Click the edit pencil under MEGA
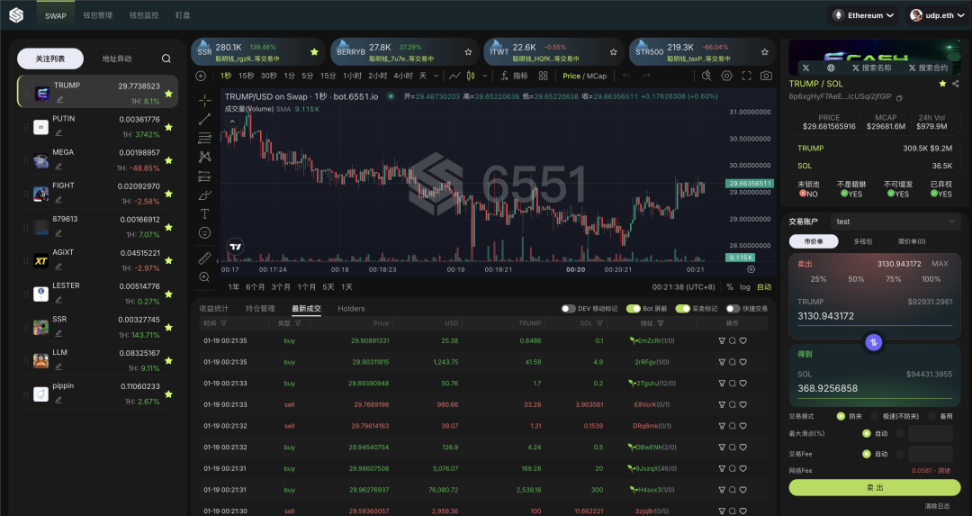972x516 pixels. (x=58, y=166)
